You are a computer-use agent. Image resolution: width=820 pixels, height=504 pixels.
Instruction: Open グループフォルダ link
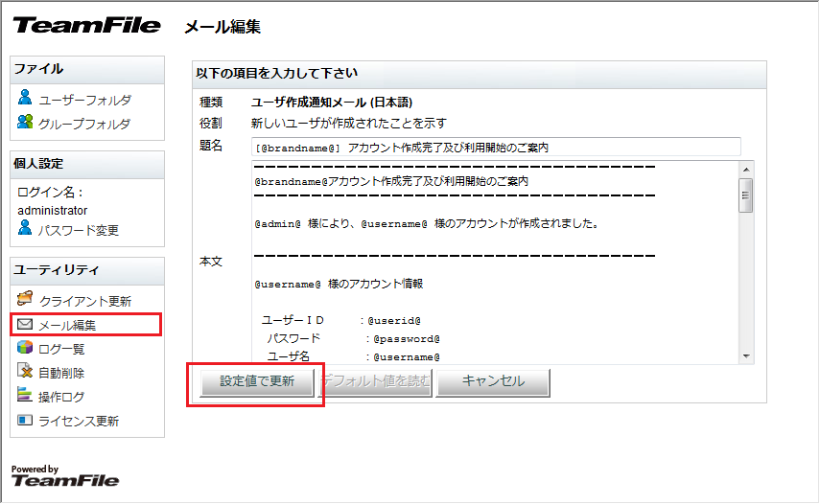coord(85,124)
